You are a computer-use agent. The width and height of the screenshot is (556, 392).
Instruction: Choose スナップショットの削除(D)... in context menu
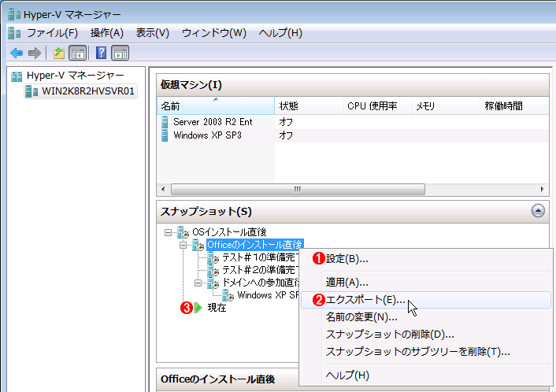(425, 335)
